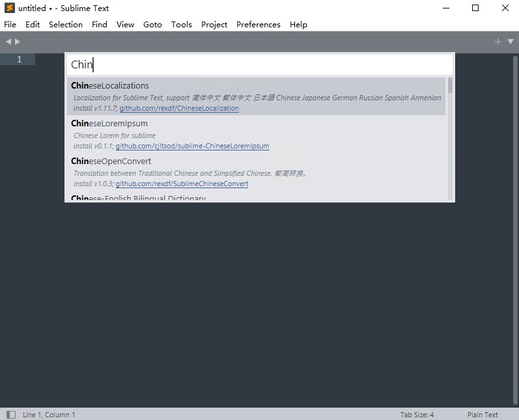Image resolution: width=519 pixels, height=420 pixels.
Task: Minimize the Sublime Text window
Action: tap(446, 8)
